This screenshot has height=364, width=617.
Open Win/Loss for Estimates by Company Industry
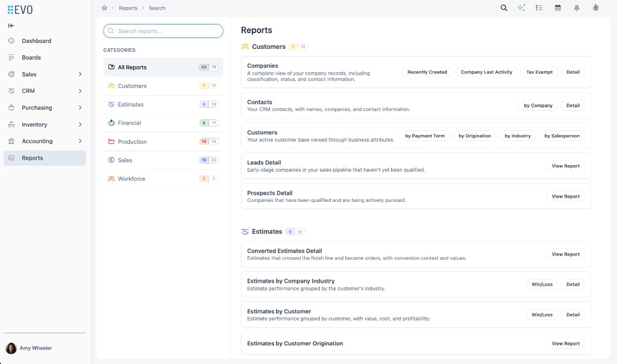point(542,284)
